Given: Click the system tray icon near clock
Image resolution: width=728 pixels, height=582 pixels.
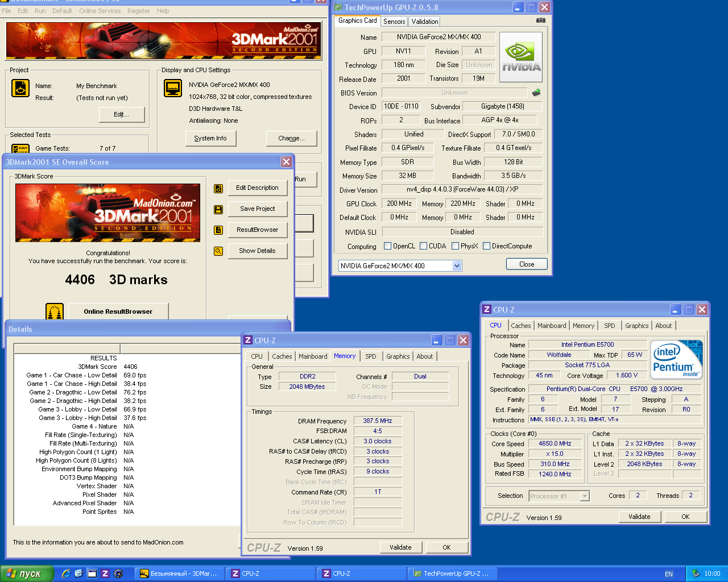Looking at the screenshot, I should coord(696,573).
